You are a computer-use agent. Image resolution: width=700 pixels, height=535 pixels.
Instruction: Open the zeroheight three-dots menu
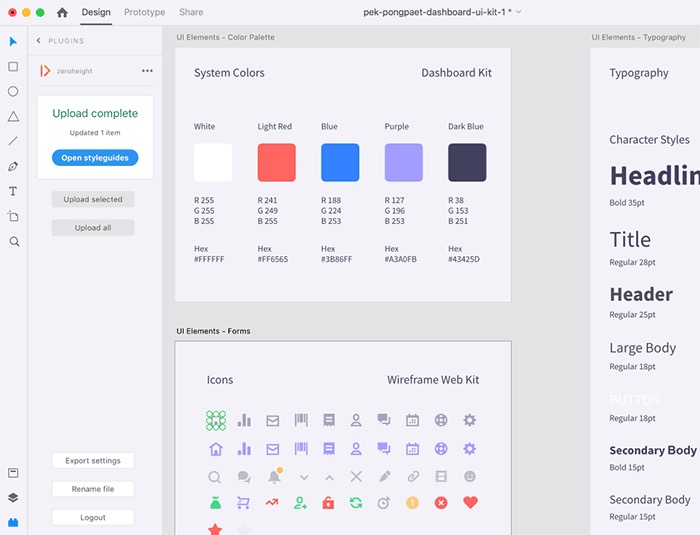[147, 71]
